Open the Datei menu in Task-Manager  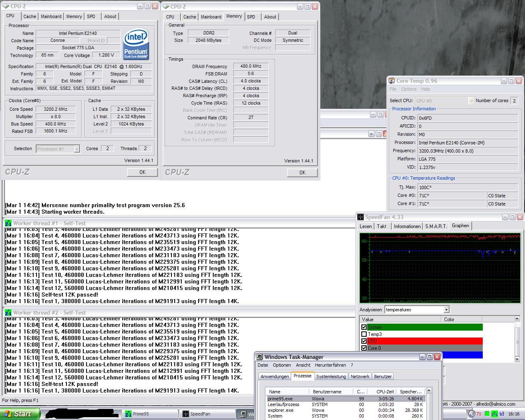click(x=263, y=365)
